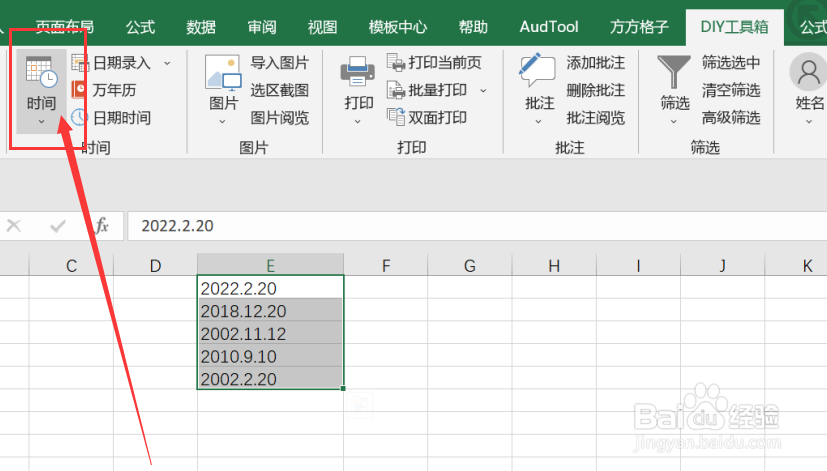Confirm entry with the checkmark icon
The width and height of the screenshot is (827, 471).
tap(57, 226)
